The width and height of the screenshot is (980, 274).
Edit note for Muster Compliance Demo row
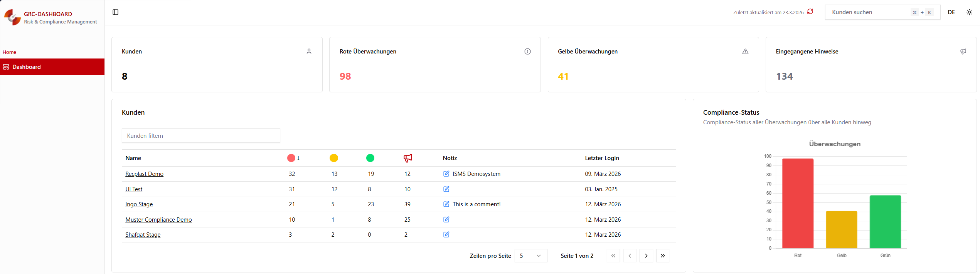click(x=446, y=219)
